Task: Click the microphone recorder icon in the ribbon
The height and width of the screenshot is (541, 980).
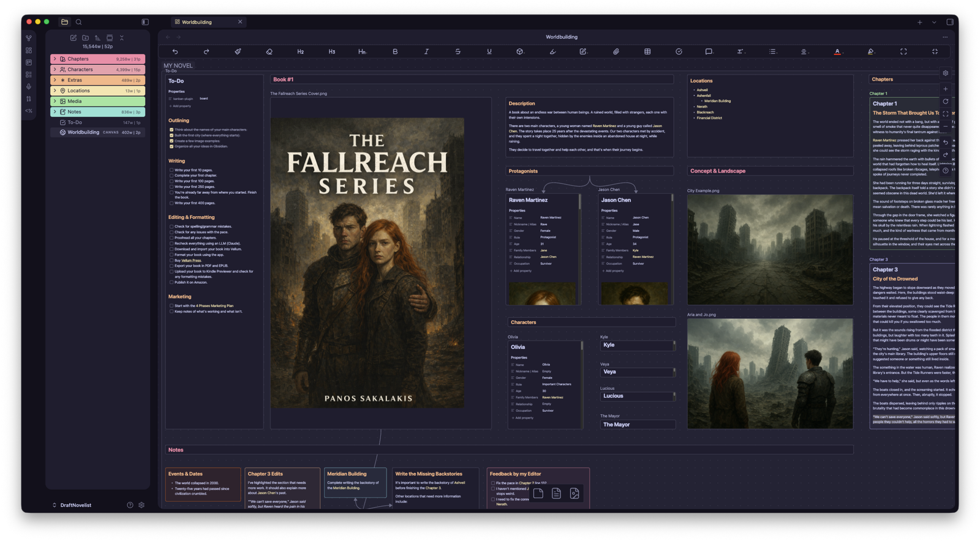Action: pyautogui.click(x=29, y=86)
